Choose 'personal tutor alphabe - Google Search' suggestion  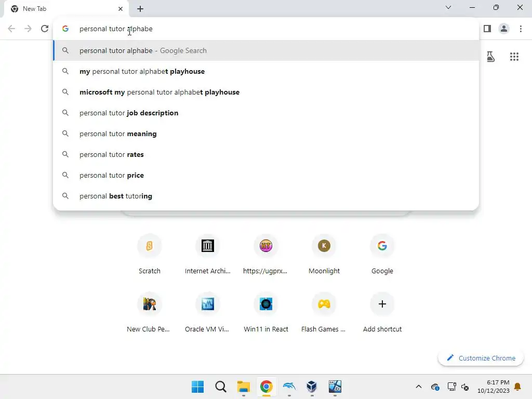tap(266, 50)
